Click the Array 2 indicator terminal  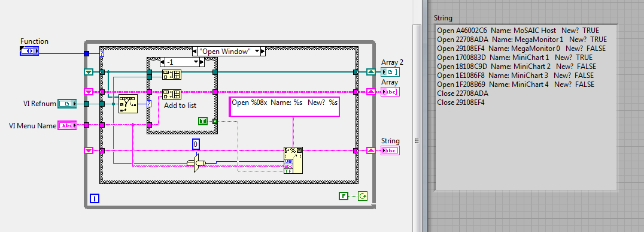[x=390, y=73]
